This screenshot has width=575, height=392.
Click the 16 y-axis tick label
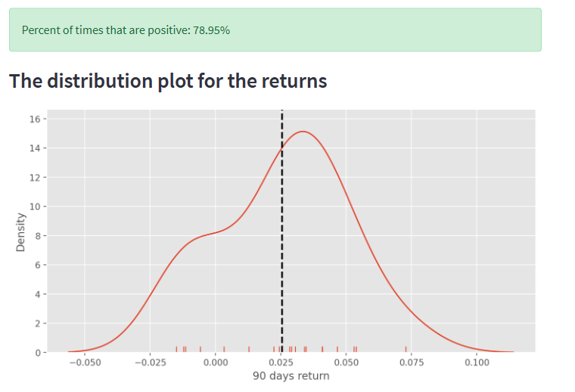pyautogui.click(x=36, y=119)
